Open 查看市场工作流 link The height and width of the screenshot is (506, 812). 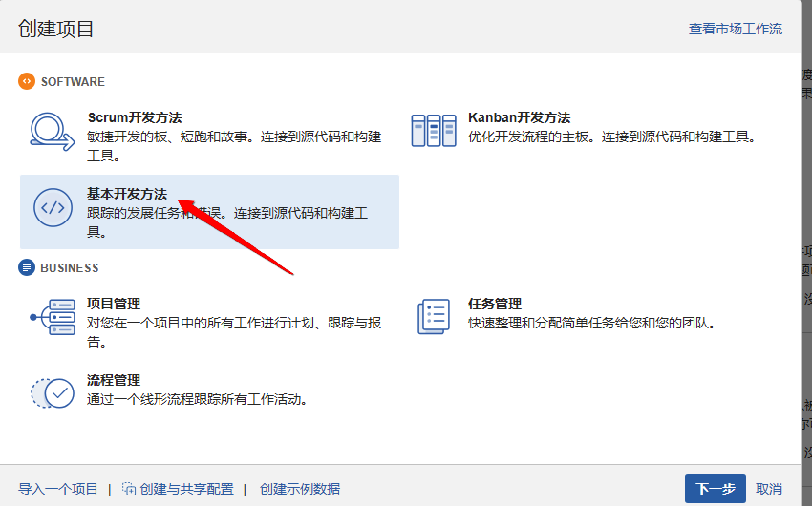pos(736,29)
